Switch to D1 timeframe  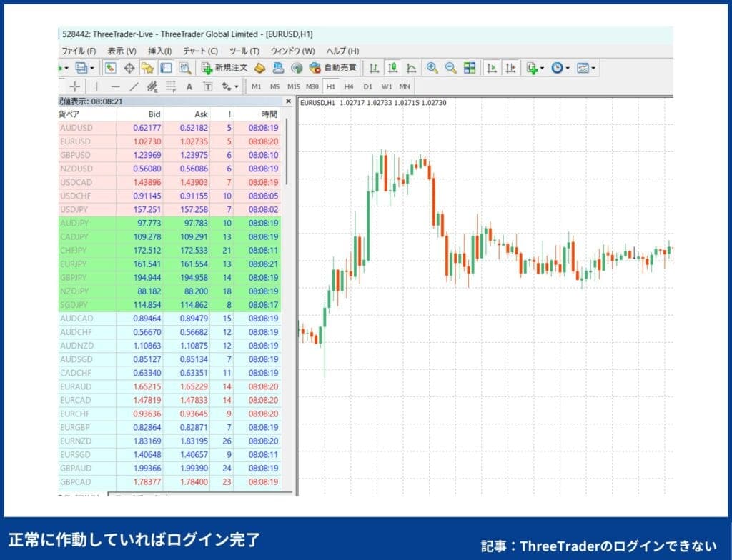point(368,86)
